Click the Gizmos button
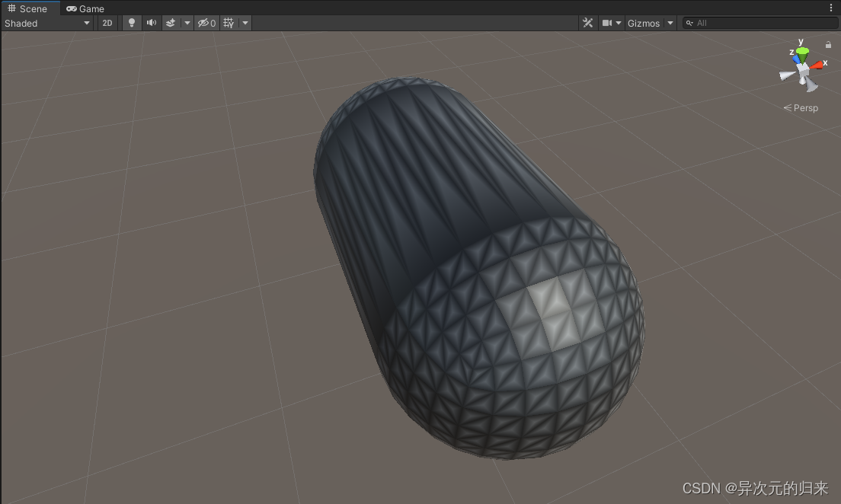The height and width of the screenshot is (504, 841). click(644, 23)
